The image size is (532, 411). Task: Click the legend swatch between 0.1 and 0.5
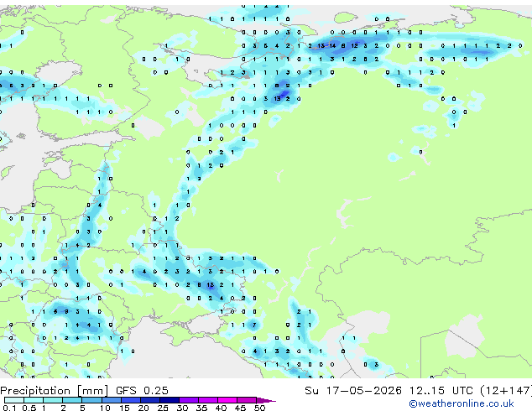(14, 400)
